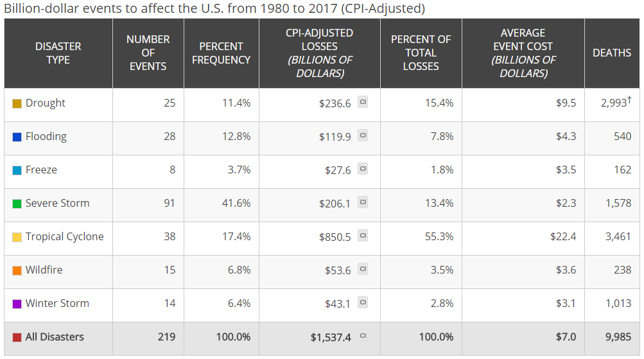Click the Number of Events column header

point(148,53)
